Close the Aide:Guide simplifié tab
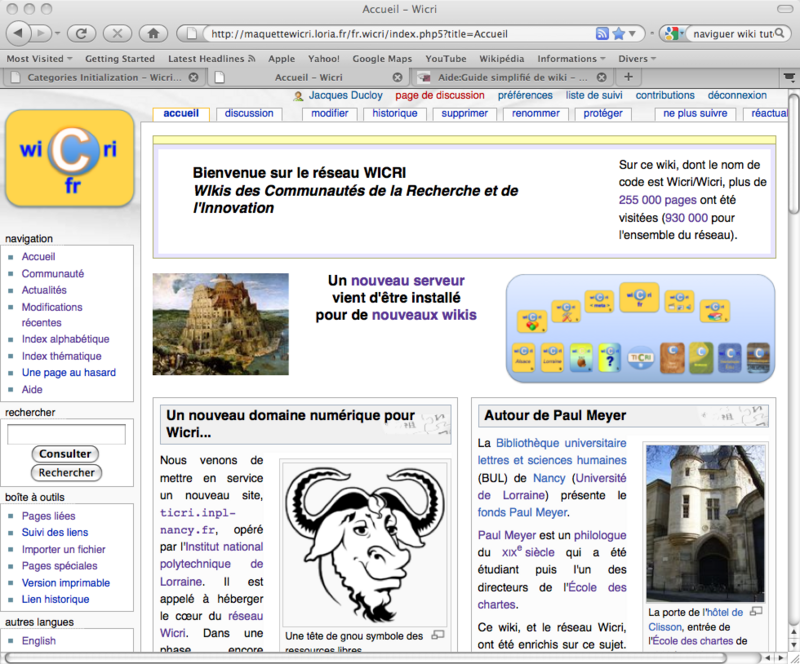The image size is (800, 664). tap(602, 77)
